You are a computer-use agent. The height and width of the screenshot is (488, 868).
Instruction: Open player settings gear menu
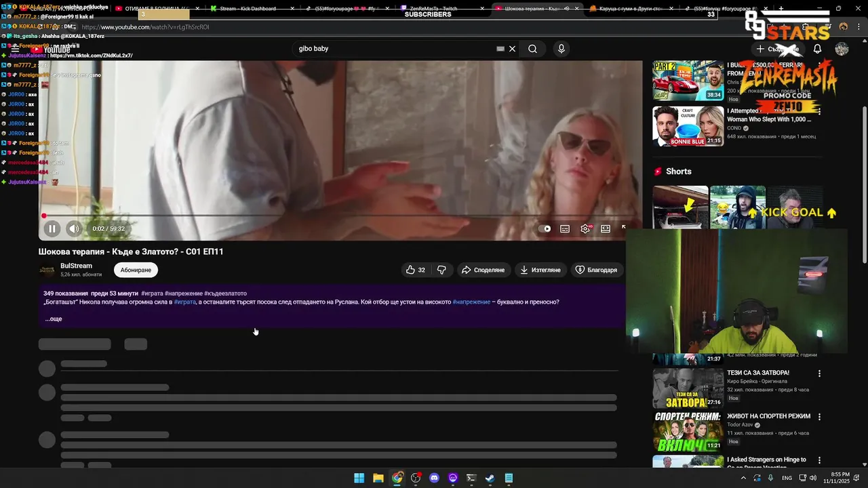(x=585, y=229)
